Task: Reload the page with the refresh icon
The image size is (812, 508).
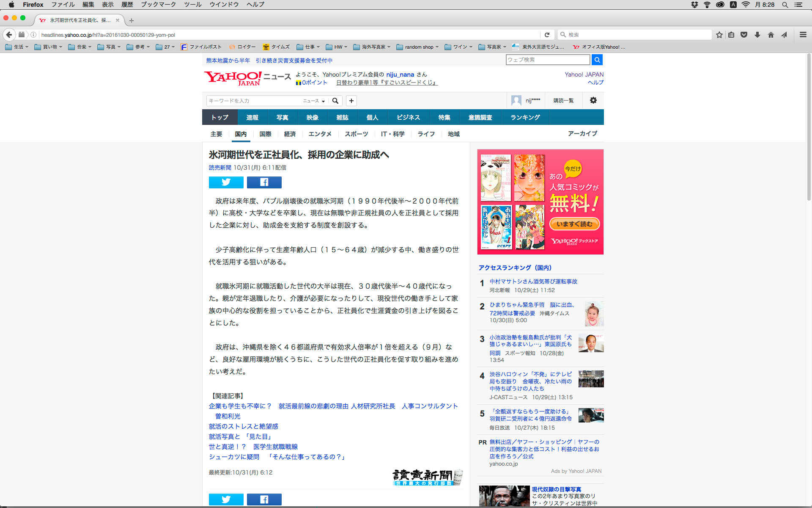Action: pos(547,35)
